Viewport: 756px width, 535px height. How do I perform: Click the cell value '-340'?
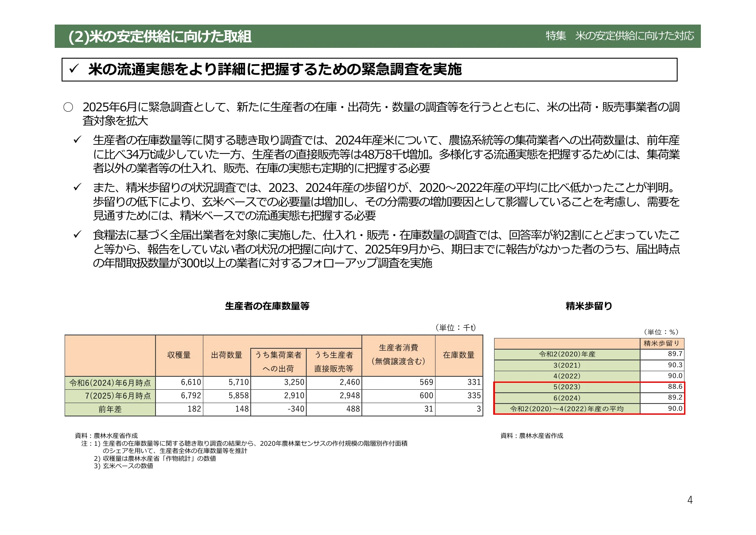pos(296,409)
